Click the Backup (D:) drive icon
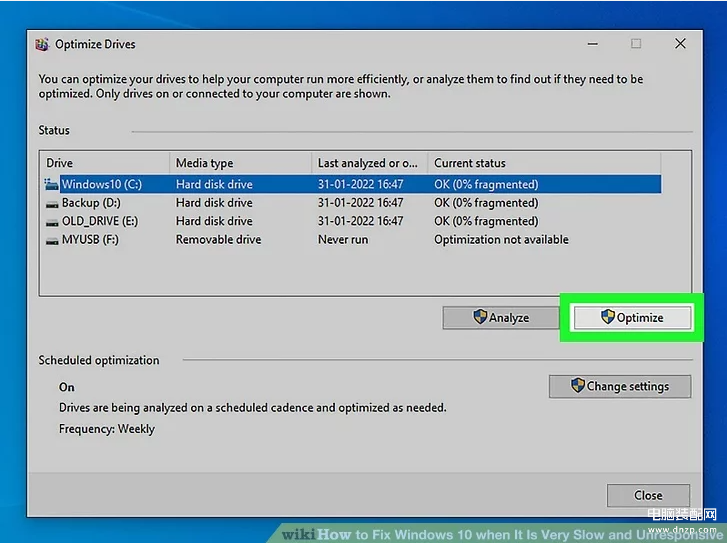 coord(52,204)
